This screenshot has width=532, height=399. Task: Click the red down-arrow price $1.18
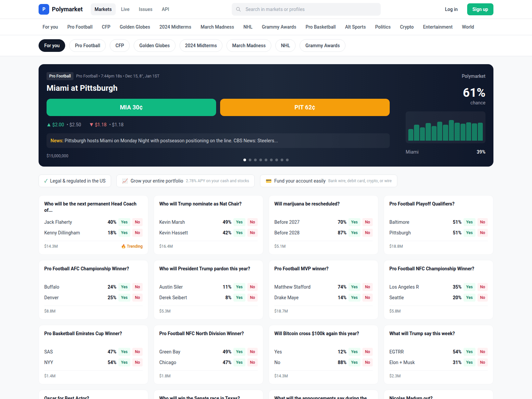[x=98, y=125]
